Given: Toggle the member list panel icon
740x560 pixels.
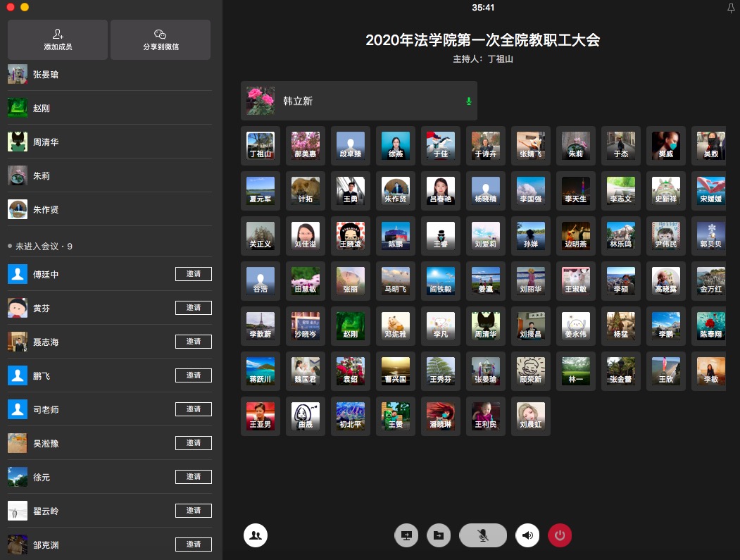Looking at the screenshot, I should coord(256,535).
